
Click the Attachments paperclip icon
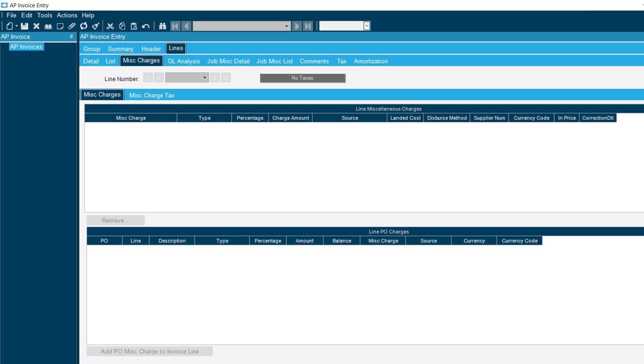click(72, 26)
